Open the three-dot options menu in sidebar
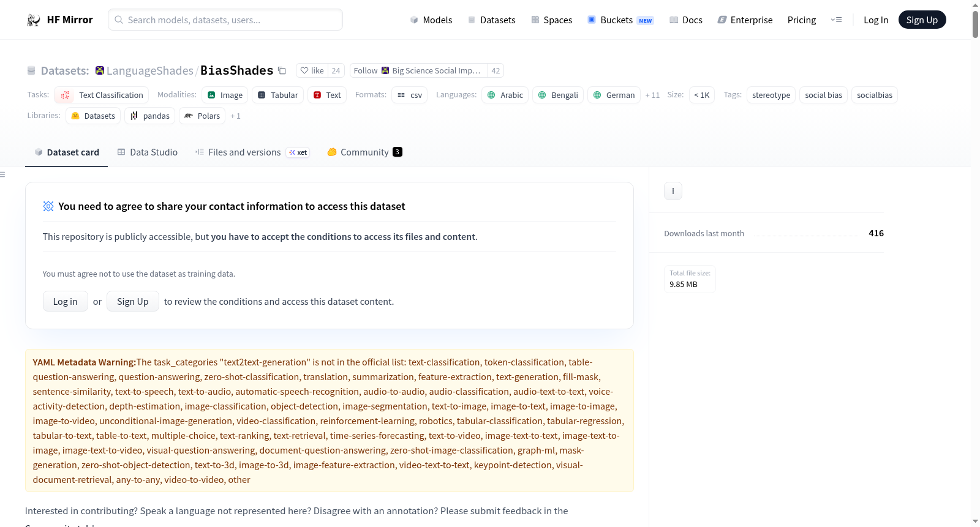980x527 pixels. click(673, 191)
